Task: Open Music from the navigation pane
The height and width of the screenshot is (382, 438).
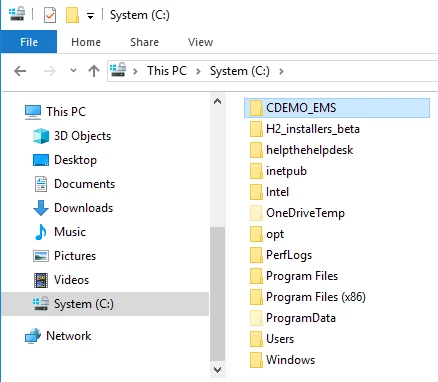Action: [70, 232]
